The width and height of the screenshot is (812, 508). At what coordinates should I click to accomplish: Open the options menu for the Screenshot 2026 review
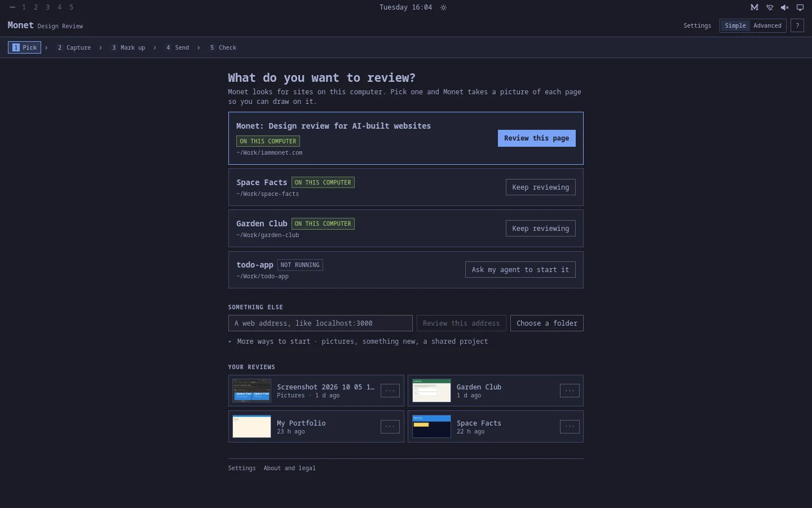(x=390, y=391)
